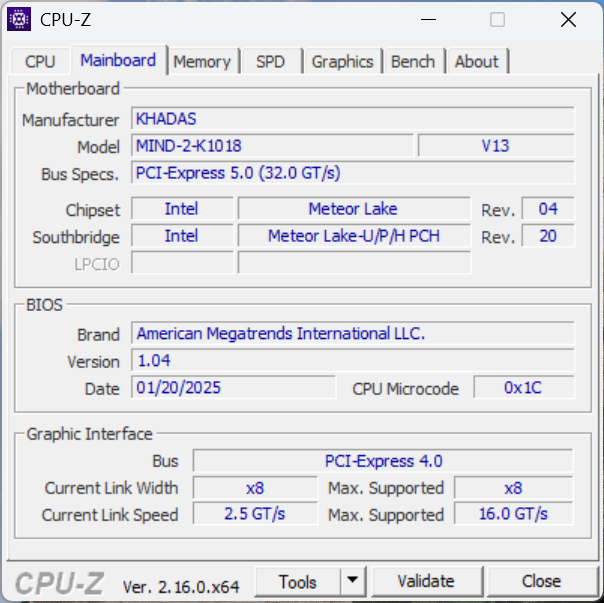
Task: Click the model revision V13 field
Action: coord(496,146)
